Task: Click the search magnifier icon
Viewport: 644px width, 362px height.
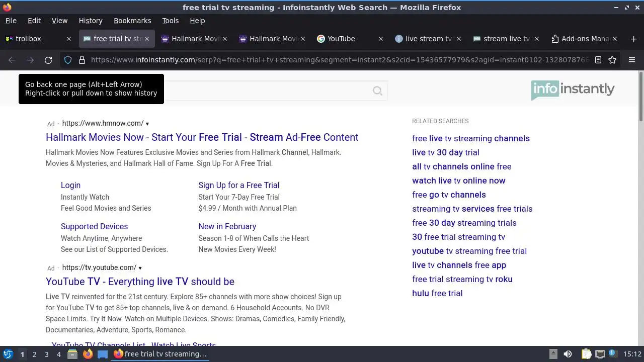Action: pos(377,91)
